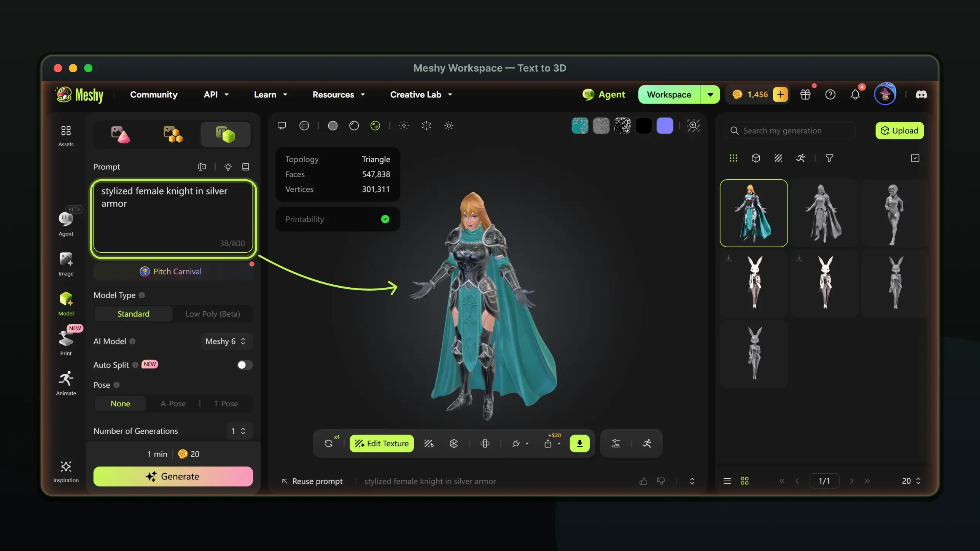The image size is (980, 551).
Task: Open the Agent link in the header
Action: pos(604,94)
